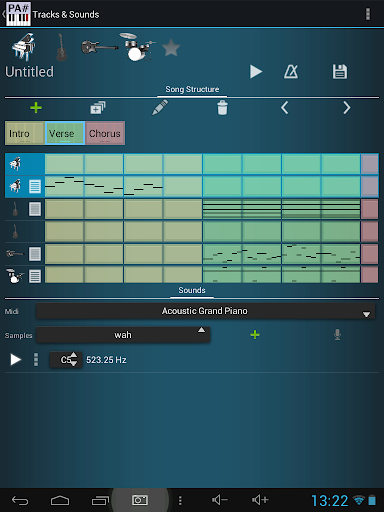Open the metronome settings
The width and height of the screenshot is (384, 512).
291,72
